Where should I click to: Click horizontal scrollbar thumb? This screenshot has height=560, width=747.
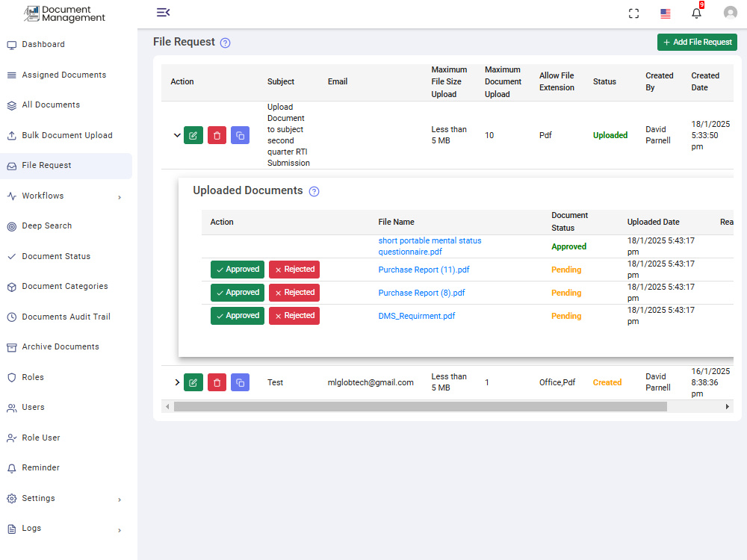coord(420,407)
